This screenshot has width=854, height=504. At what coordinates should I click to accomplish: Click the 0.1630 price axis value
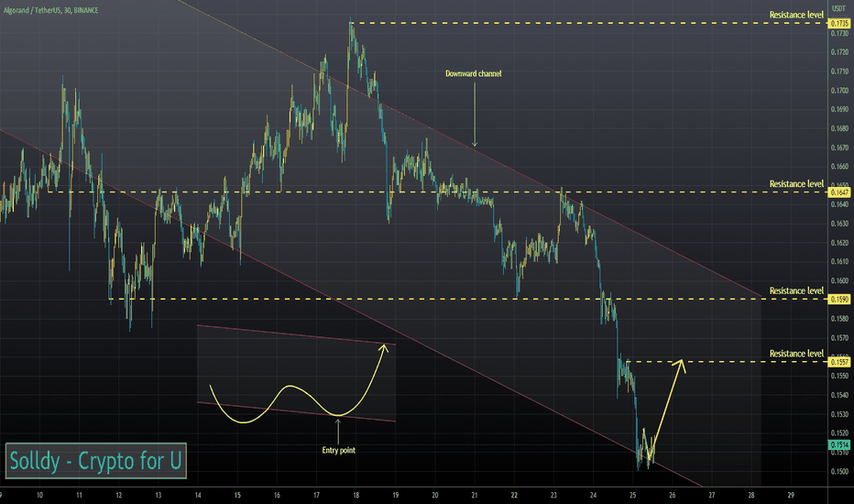point(839,224)
